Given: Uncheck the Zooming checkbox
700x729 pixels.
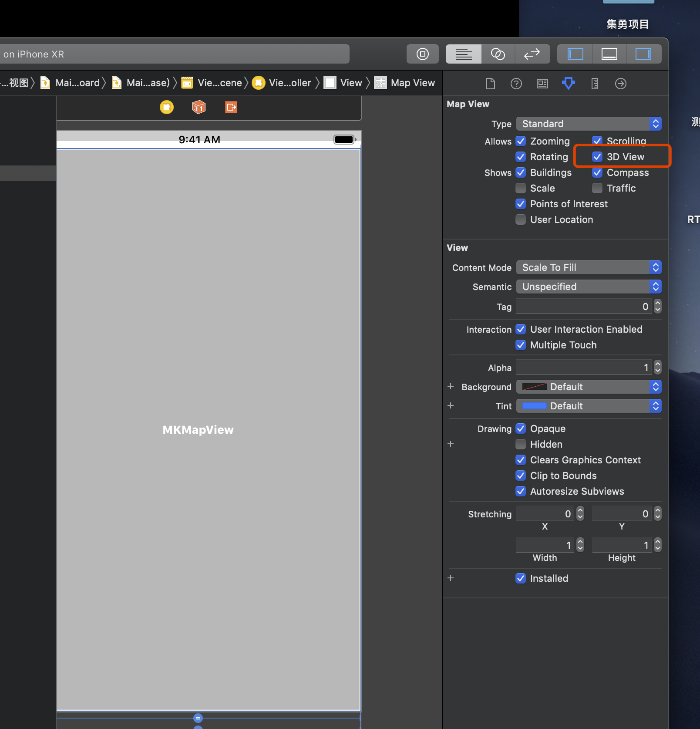Looking at the screenshot, I should [x=521, y=141].
